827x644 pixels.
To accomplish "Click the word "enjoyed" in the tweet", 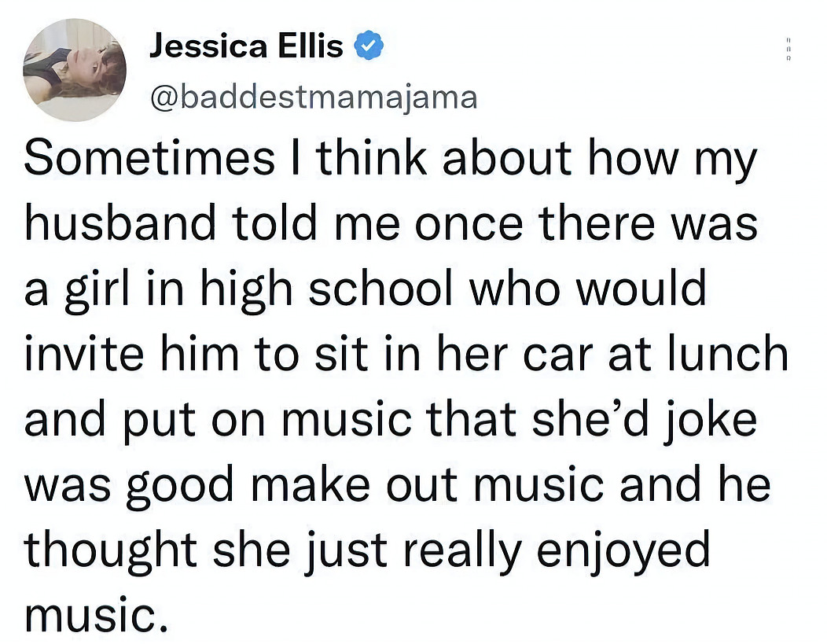I will pyautogui.click(x=623, y=551).
